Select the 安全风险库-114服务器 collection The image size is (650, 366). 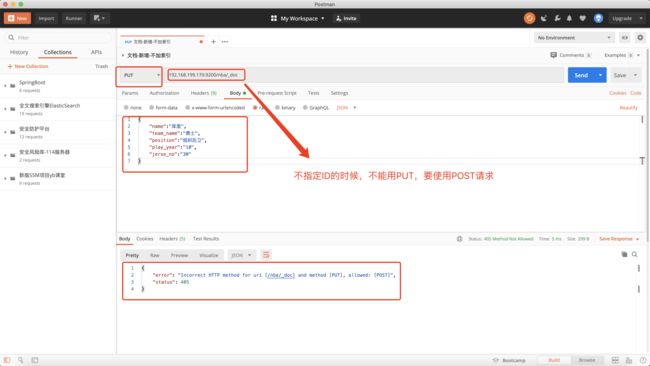pyautogui.click(x=58, y=155)
